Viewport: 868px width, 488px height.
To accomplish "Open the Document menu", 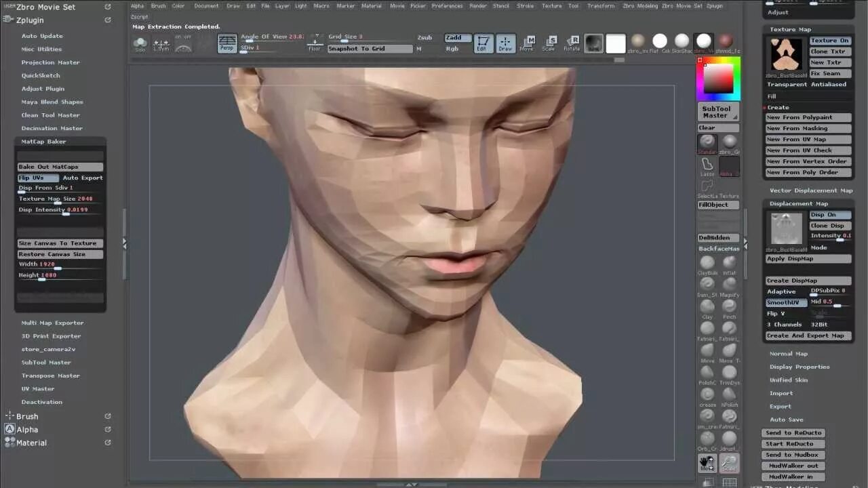I will [x=206, y=6].
